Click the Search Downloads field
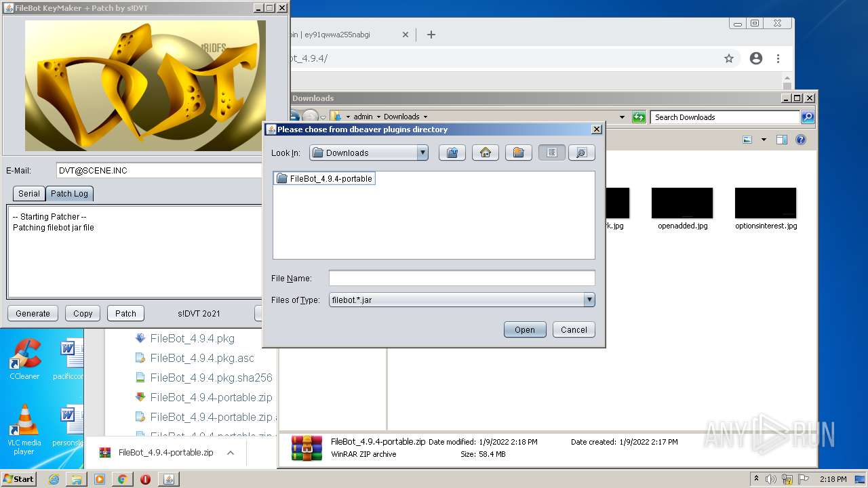Image resolution: width=868 pixels, height=488 pixels. tap(726, 117)
